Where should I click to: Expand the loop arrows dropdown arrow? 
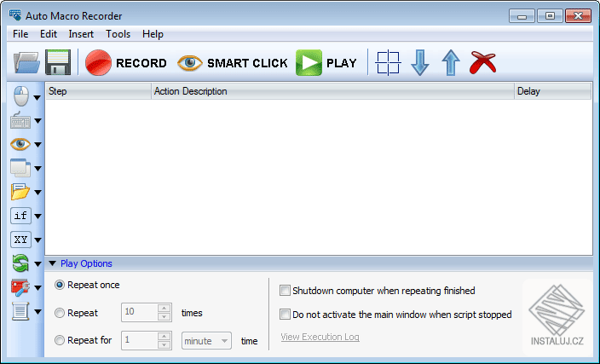(37, 264)
